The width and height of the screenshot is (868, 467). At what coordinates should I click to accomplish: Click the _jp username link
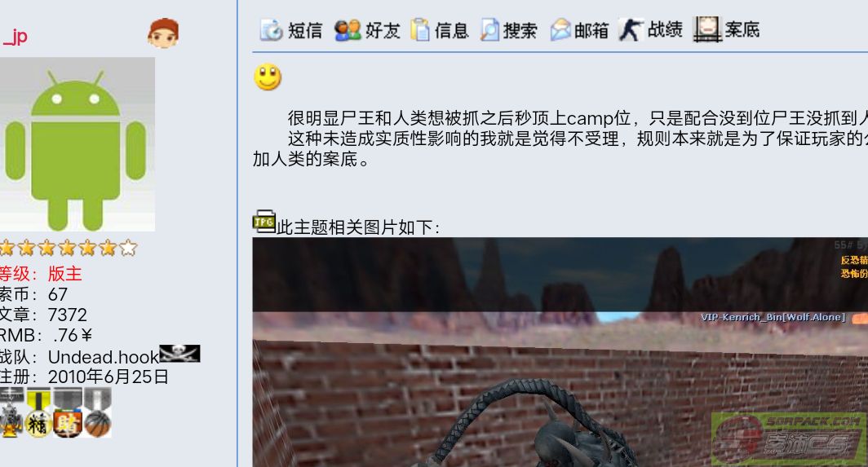(15, 35)
